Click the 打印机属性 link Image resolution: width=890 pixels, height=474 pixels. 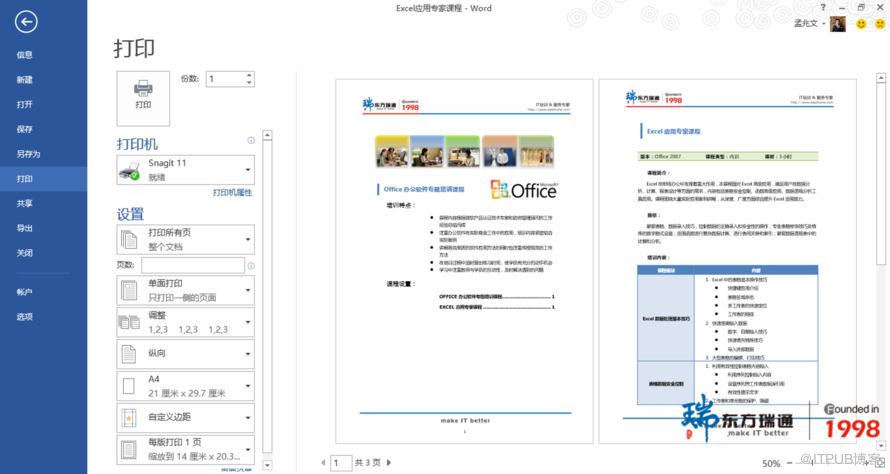click(x=233, y=192)
